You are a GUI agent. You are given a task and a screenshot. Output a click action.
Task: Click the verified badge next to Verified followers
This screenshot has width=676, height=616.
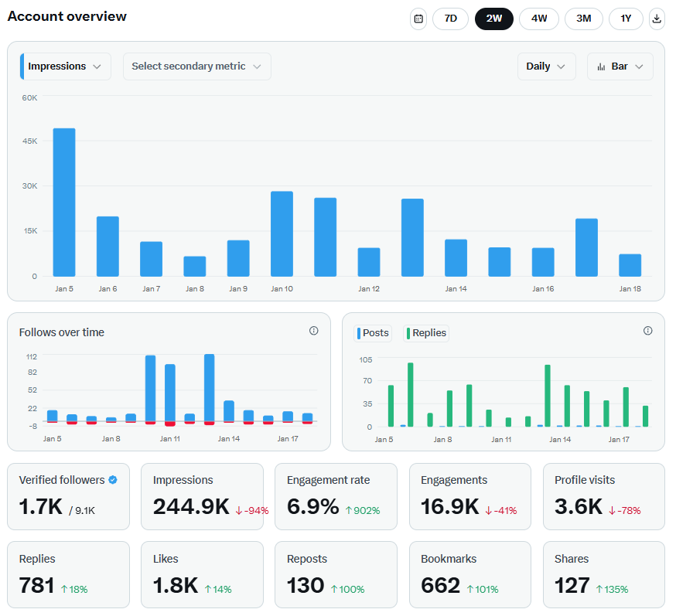point(113,480)
